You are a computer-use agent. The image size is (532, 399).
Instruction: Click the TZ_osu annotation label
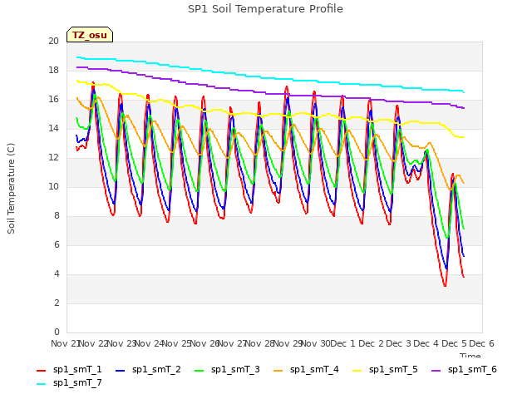coord(90,35)
